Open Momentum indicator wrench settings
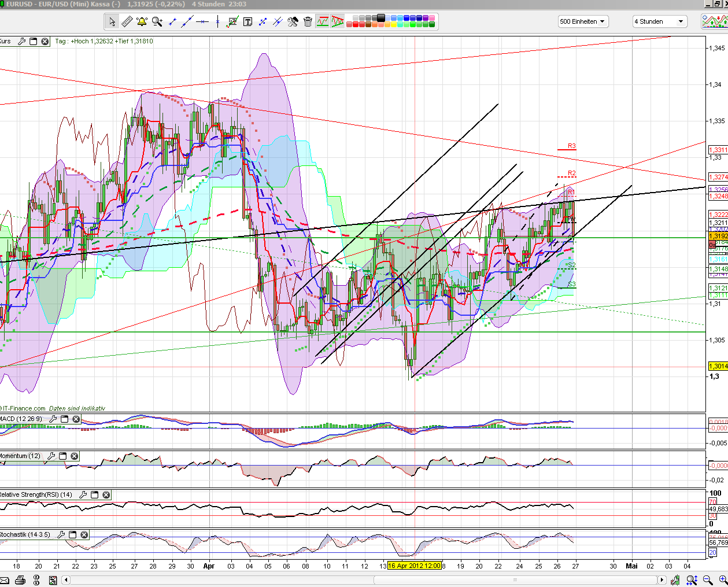Screen dimensions: 728x587 click(x=51, y=456)
